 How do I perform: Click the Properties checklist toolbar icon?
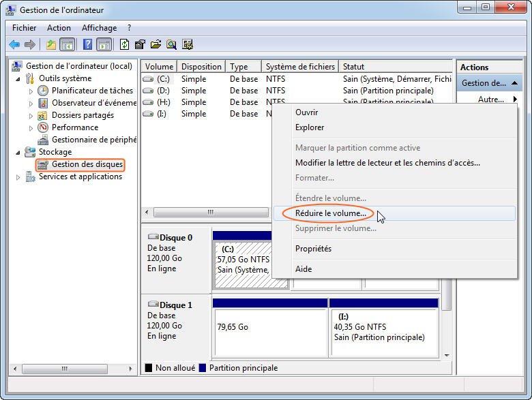(x=140, y=44)
